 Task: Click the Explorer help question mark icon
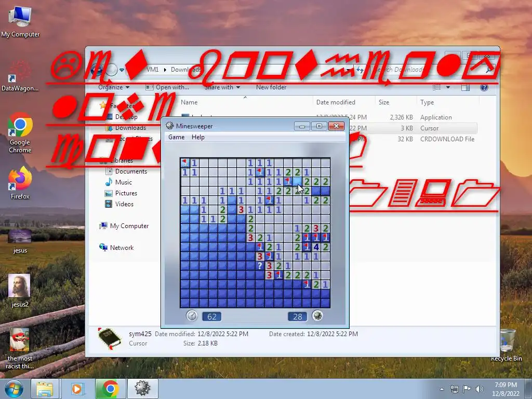[x=484, y=87]
